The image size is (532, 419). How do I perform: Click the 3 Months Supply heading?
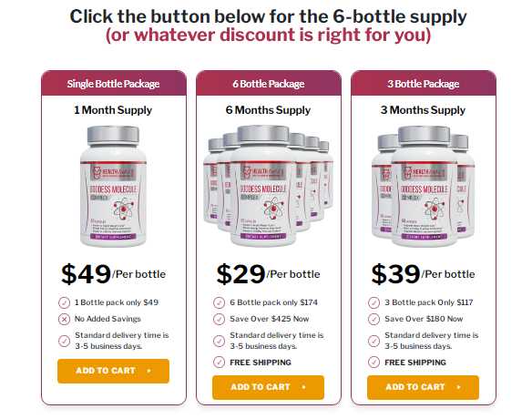coord(423,110)
